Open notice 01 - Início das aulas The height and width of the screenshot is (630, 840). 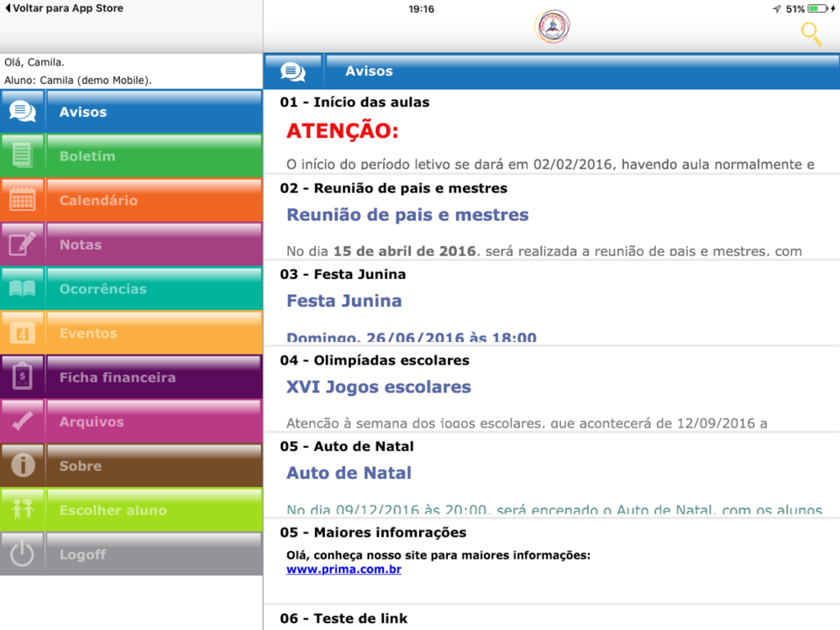click(552, 132)
